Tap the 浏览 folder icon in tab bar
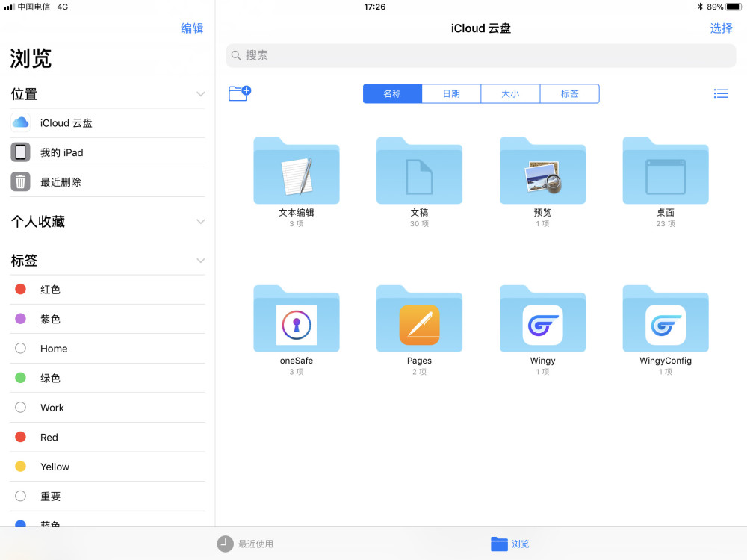This screenshot has width=747, height=560. (499, 544)
